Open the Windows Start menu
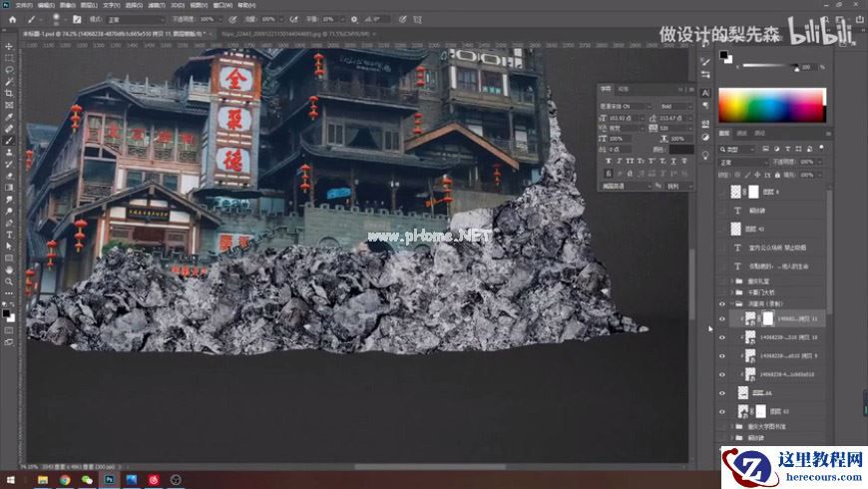This screenshot has height=489, width=868. (10, 480)
